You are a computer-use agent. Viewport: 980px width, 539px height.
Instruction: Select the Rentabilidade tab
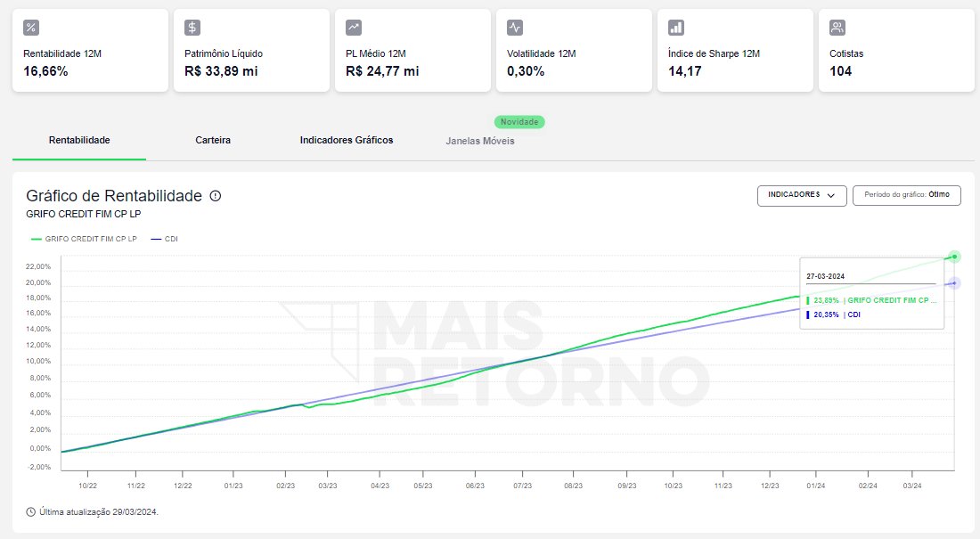(x=79, y=140)
